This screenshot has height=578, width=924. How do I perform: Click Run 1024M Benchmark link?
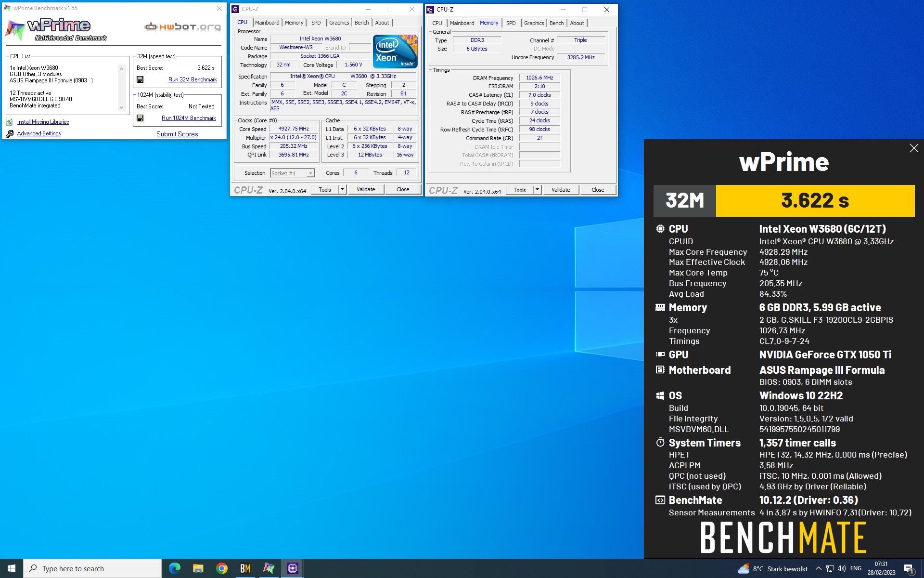189,118
